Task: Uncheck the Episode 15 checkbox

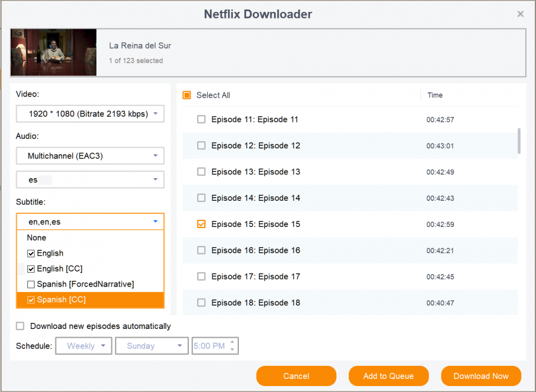Action: tap(201, 224)
